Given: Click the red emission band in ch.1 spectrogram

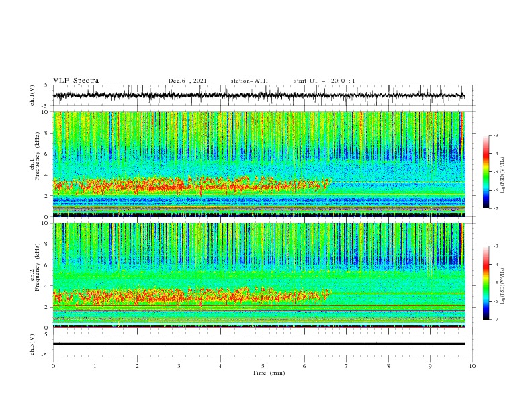Looking at the screenshot, I should pos(191,185).
